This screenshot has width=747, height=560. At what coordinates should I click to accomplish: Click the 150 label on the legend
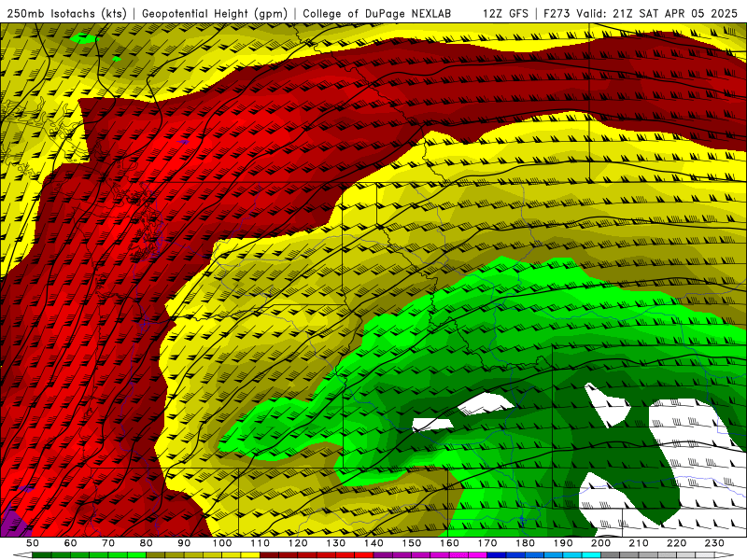coord(412,543)
